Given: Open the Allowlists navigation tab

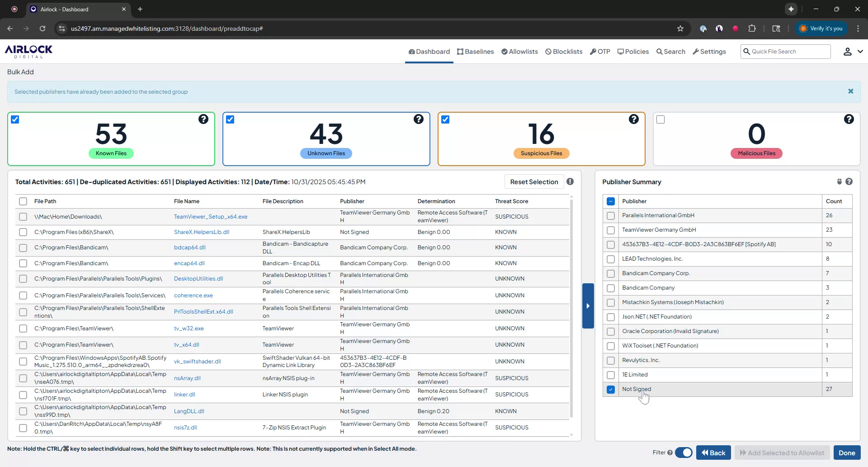Looking at the screenshot, I should [x=519, y=52].
